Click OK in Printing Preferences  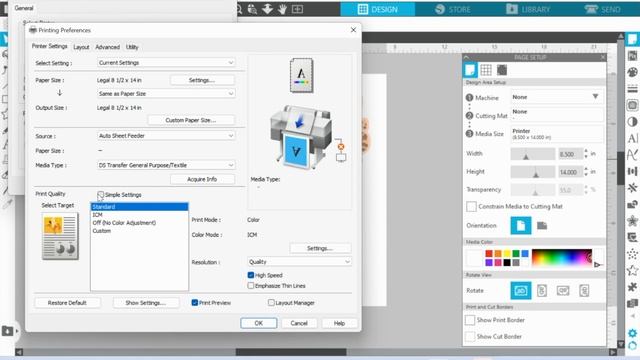259,323
